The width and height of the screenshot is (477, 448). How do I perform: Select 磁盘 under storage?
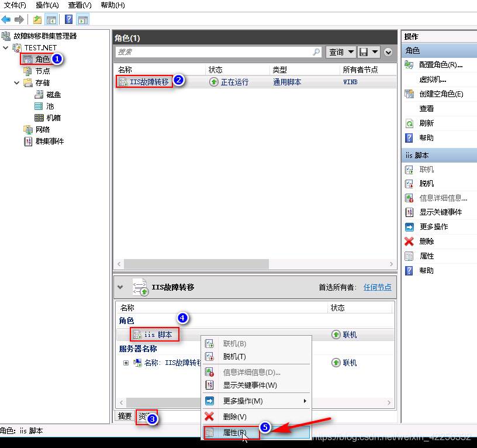[54, 95]
